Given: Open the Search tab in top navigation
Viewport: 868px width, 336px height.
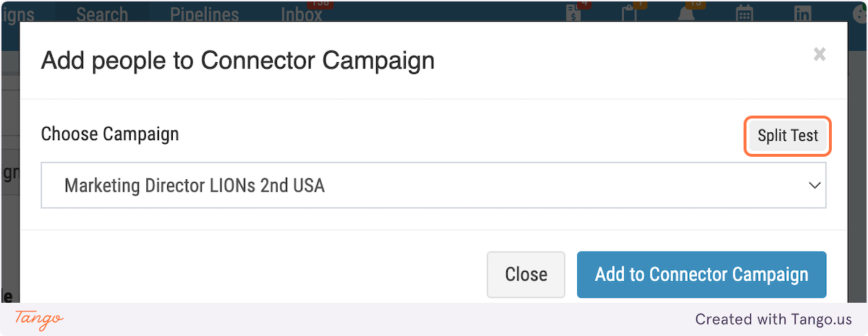Looking at the screenshot, I should [102, 12].
